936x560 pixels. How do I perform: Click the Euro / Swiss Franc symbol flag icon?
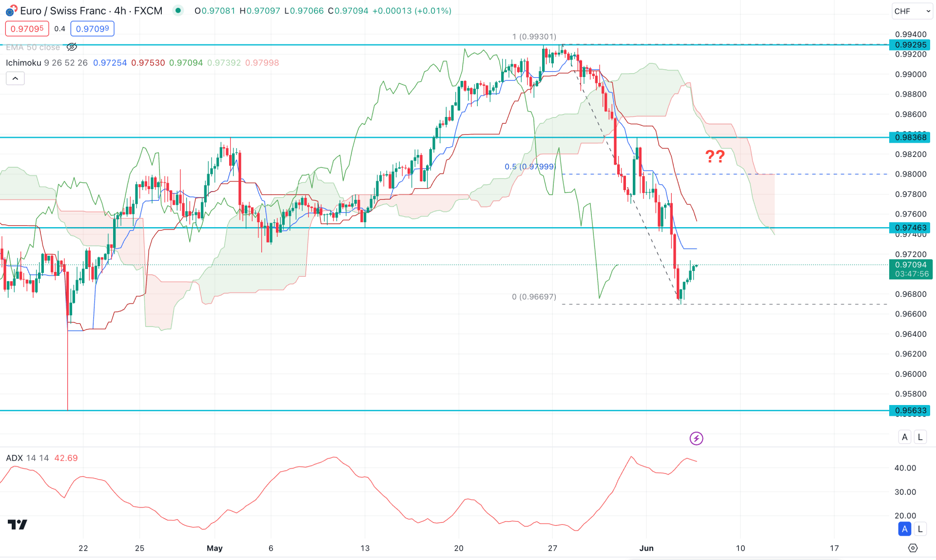pos(11,10)
